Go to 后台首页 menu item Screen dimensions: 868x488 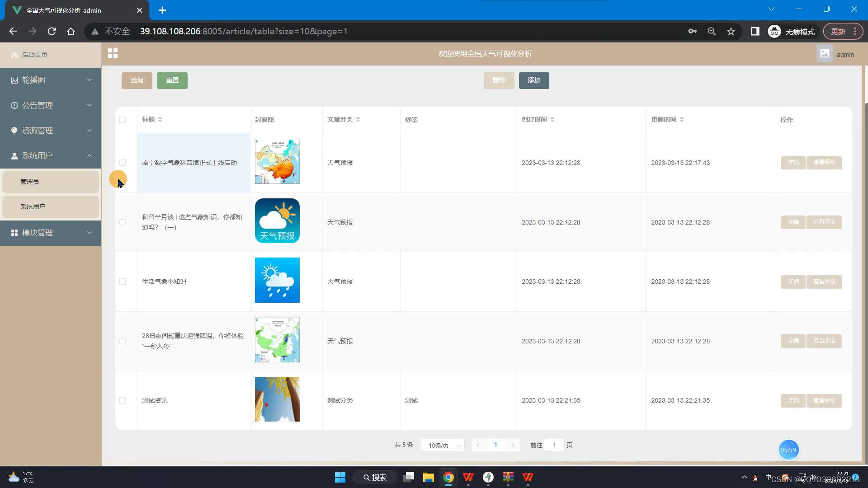click(51, 55)
